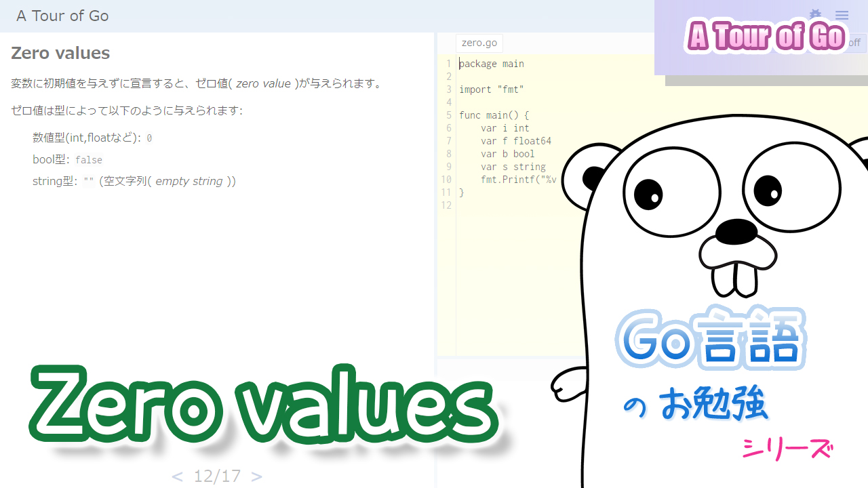The width and height of the screenshot is (868, 488).
Task: Click the 'ゼロ値は型によって' paragraph
Action: [127, 110]
